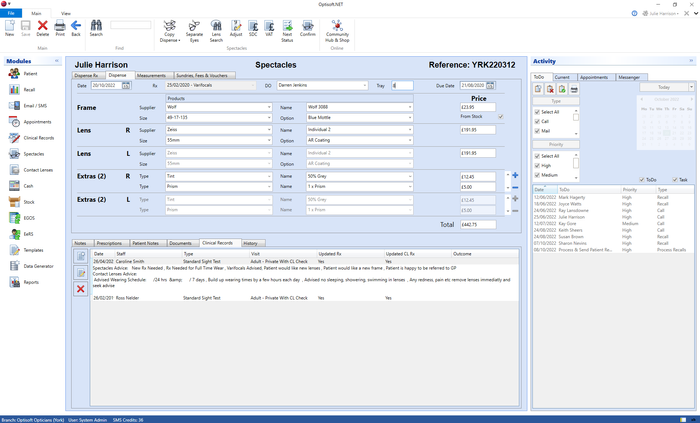Viewport: 700px width, 423px height.
Task: Uncheck the High priority checkbox
Action: click(537, 166)
